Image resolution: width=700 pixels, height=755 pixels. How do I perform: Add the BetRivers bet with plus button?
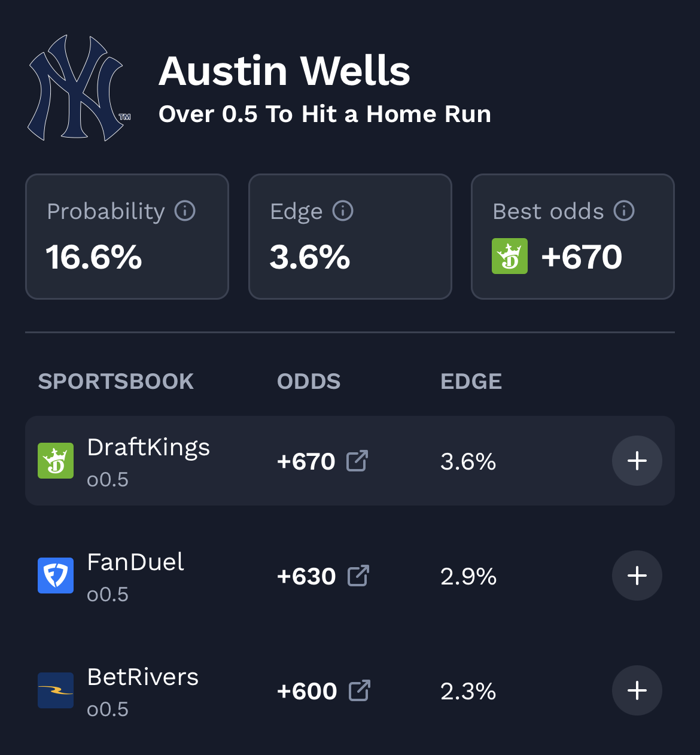(x=637, y=690)
